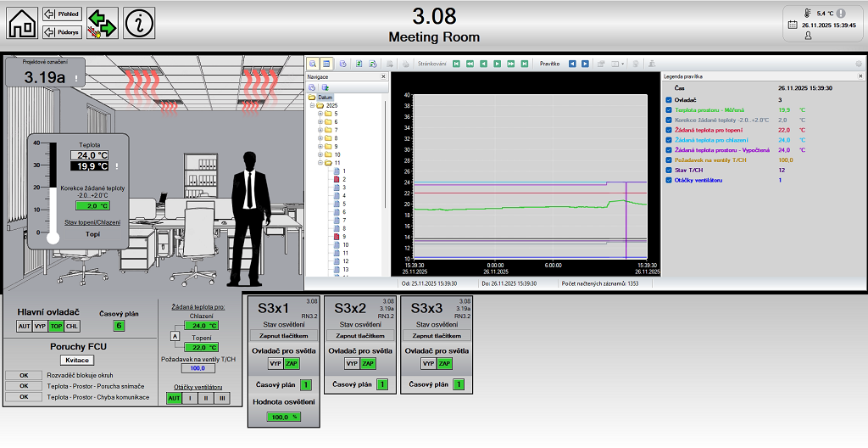Toggle Otáčky ventilátoru series checkbox
Image resolution: width=868 pixels, height=448 pixels.
pos(669,180)
